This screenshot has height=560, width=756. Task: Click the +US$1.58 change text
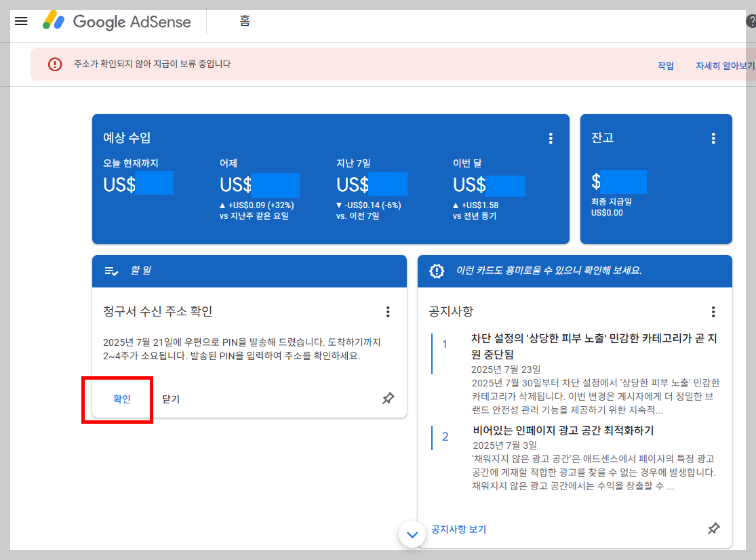pos(476,205)
